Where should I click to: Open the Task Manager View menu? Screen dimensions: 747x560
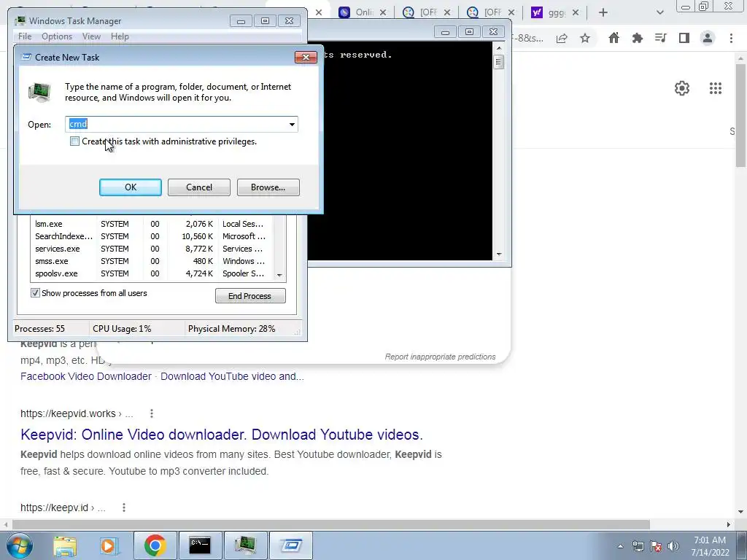(x=91, y=36)
